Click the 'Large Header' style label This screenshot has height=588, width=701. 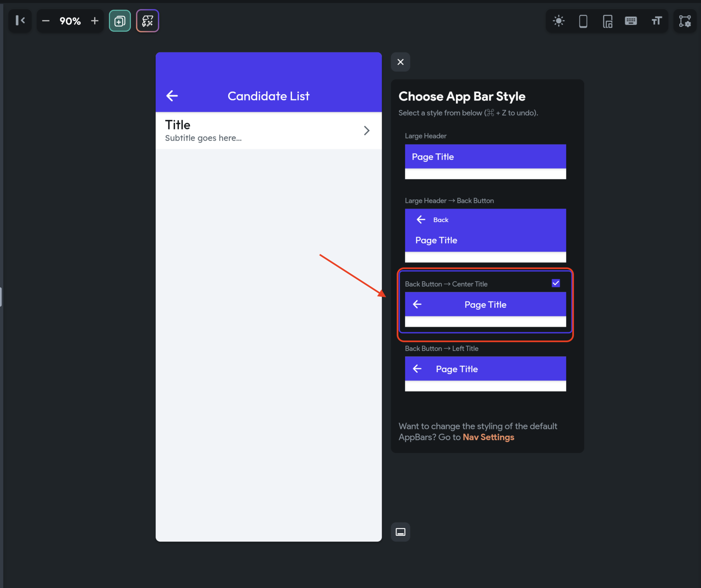click(x=426, y=136)
